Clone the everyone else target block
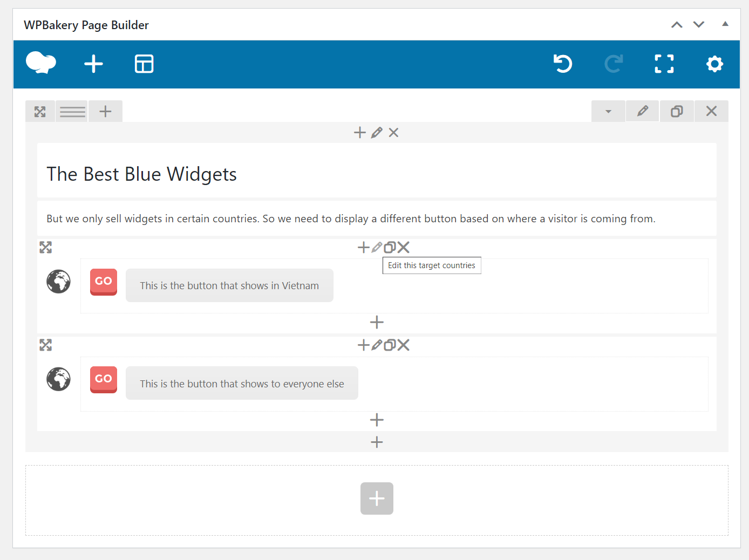This screenshot has width=749, height=560. tap(390, 345)
